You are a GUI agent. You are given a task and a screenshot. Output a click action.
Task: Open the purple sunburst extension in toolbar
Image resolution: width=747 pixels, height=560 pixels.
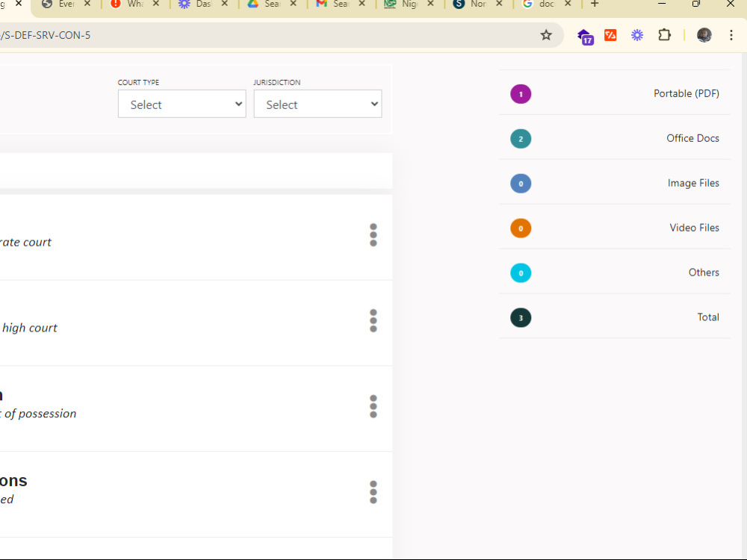click(637, 35)
